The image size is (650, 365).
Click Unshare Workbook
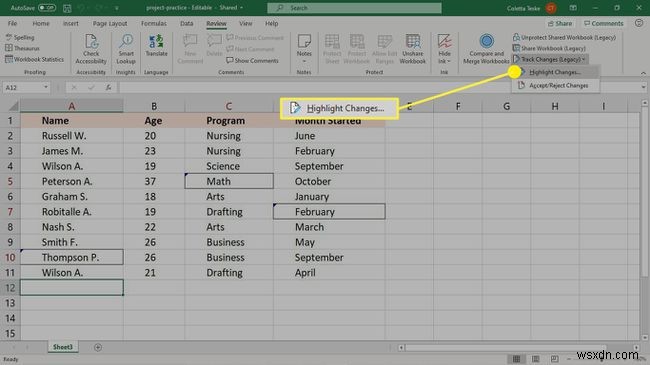pyautogui.click(x=412, y=49)
